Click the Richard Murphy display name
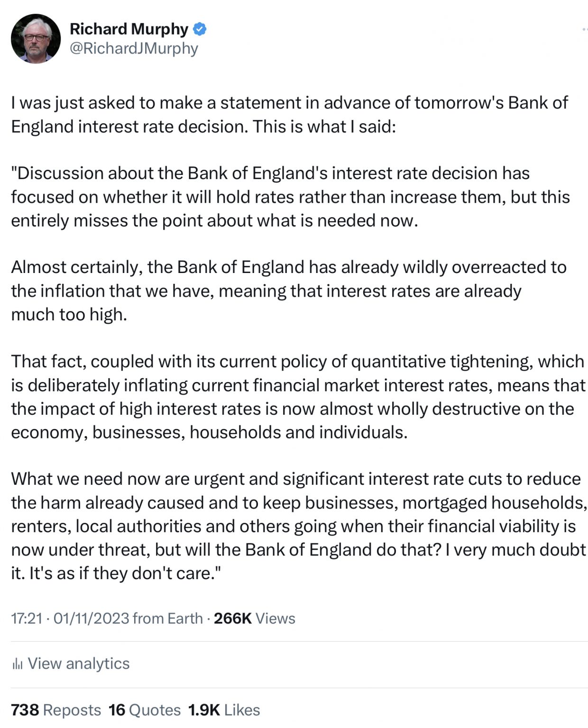 (x=128, y=29)
